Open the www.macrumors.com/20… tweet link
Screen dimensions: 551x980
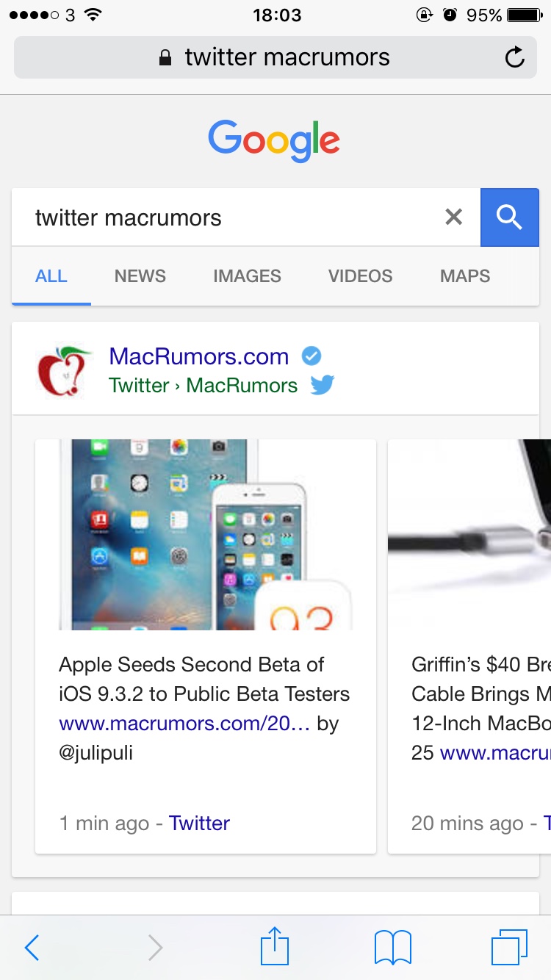click(184, 724)
